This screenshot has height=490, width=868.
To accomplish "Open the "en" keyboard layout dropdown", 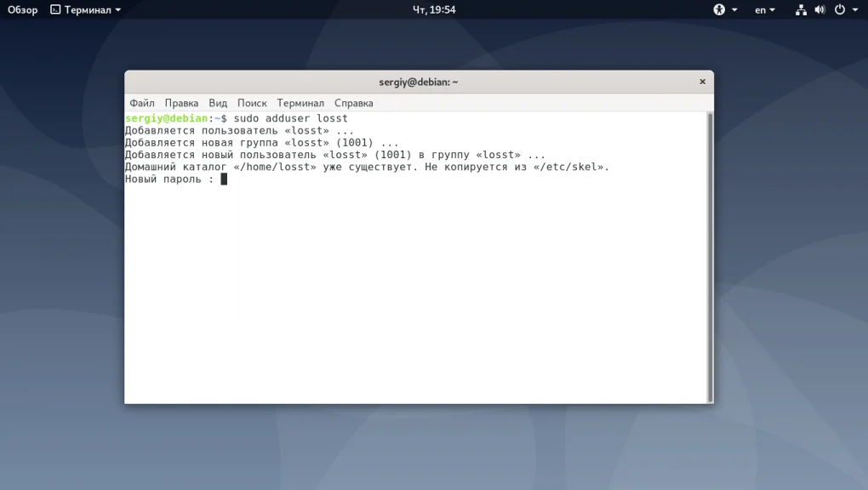I will 762,9.
